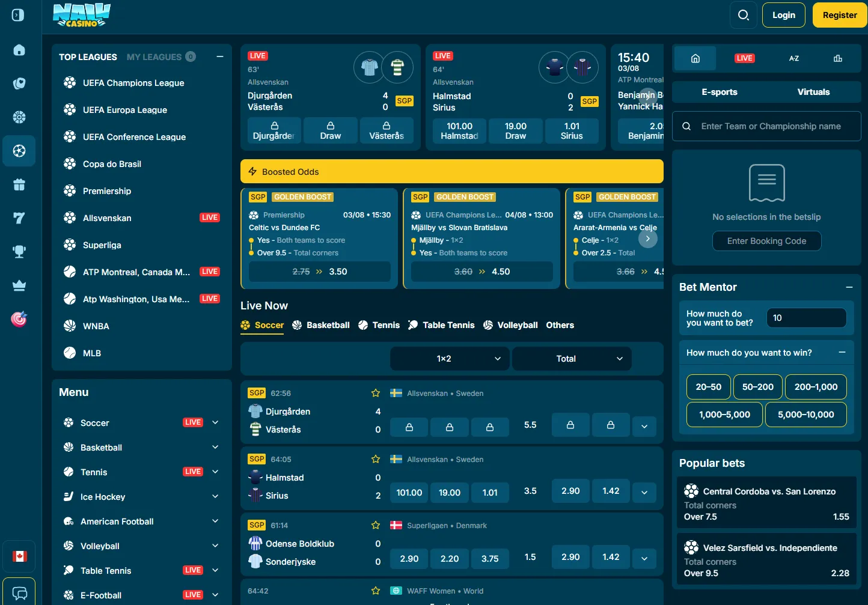Open the E-sports tab
The width and height of the screenshot is (868, 605).
click(x=720, y=92)
